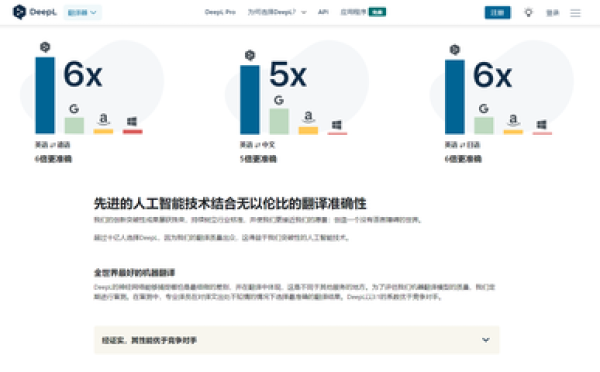Click Amazon icon in English-Japanese chart
600x372 pixels.
tap(513, 120)
